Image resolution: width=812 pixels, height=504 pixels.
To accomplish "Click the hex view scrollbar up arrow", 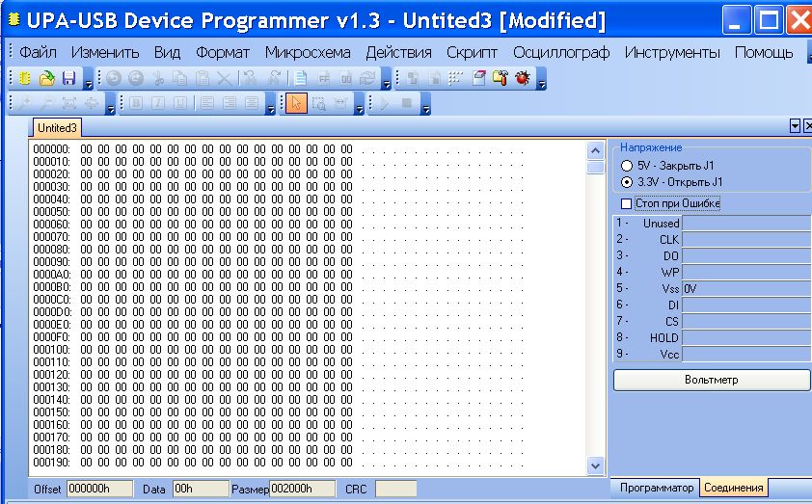I will [x=596, y=151].
